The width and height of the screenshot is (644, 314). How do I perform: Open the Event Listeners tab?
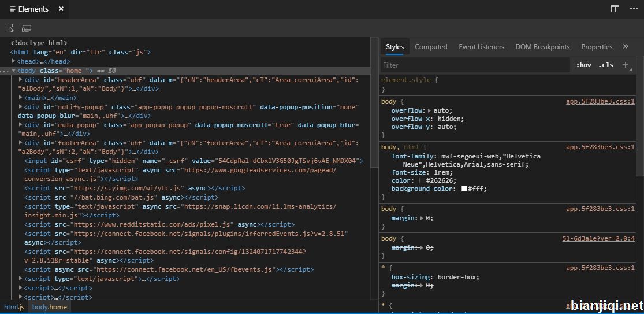(x=481, y=46)
